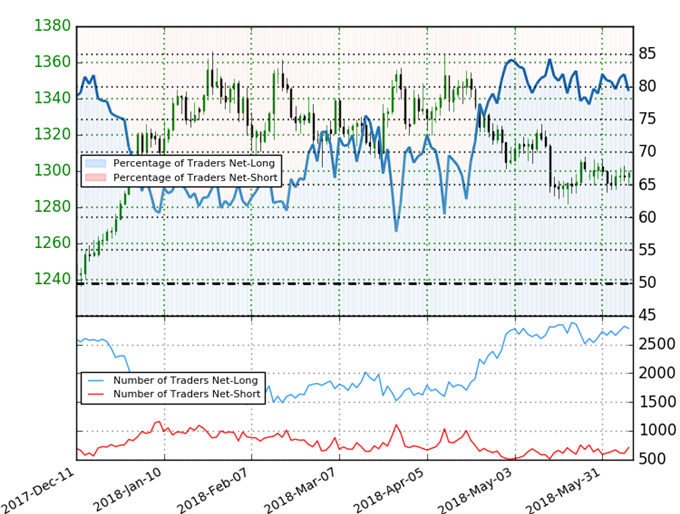Click the 50 percent axis label
Screen dimensions: 680x514
(647, 282)
